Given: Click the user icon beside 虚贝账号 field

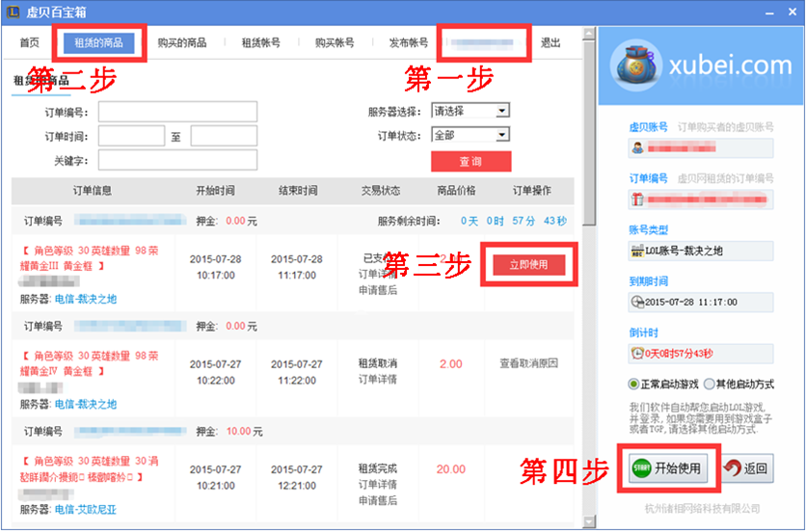Looking at the screenshot, I should tap(637, 148).
